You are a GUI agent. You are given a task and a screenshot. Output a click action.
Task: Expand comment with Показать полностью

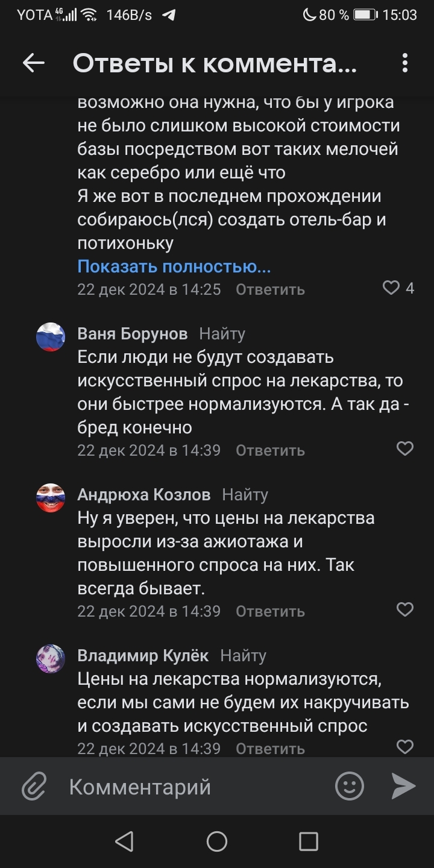pos(174,266)
